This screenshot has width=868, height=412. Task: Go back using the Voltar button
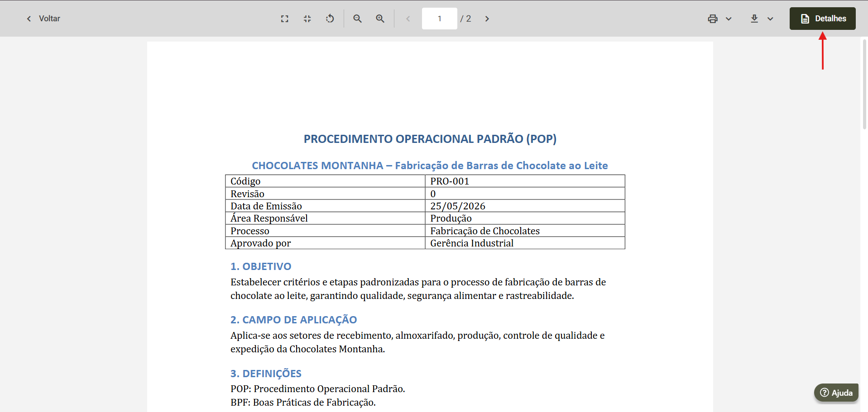pos(43,19)
